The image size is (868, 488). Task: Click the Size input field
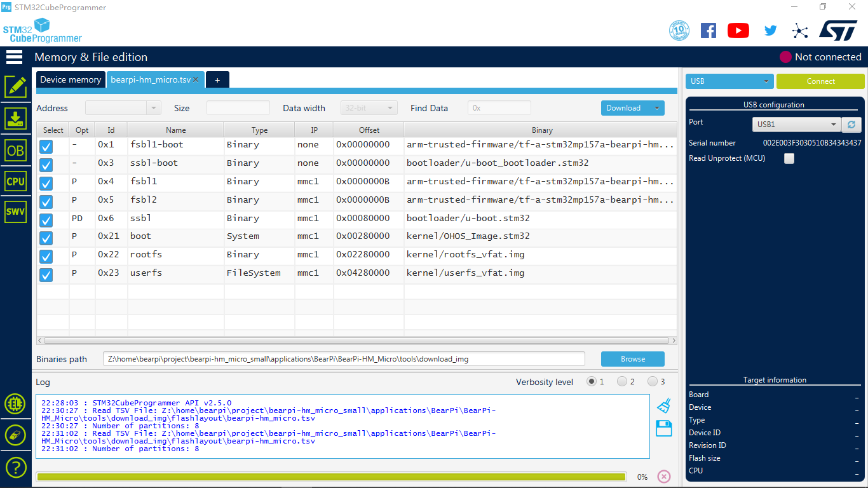(238, 108)
